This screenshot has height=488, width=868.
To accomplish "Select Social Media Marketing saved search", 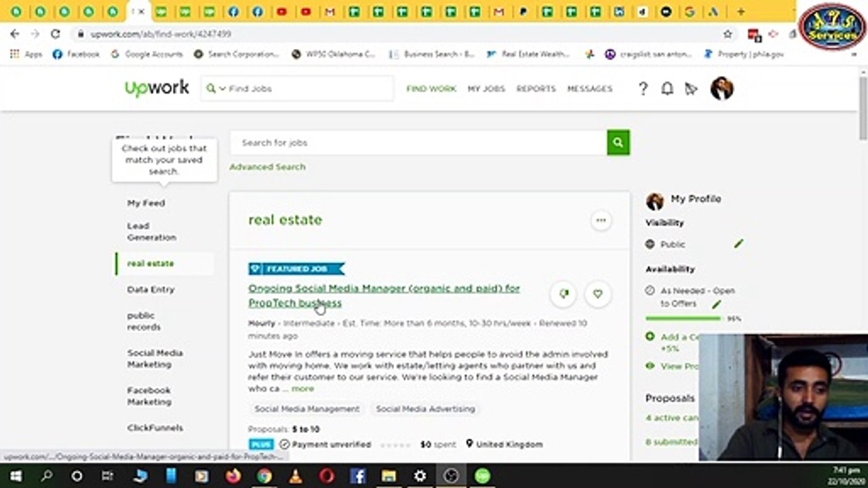I will [155, 359].
